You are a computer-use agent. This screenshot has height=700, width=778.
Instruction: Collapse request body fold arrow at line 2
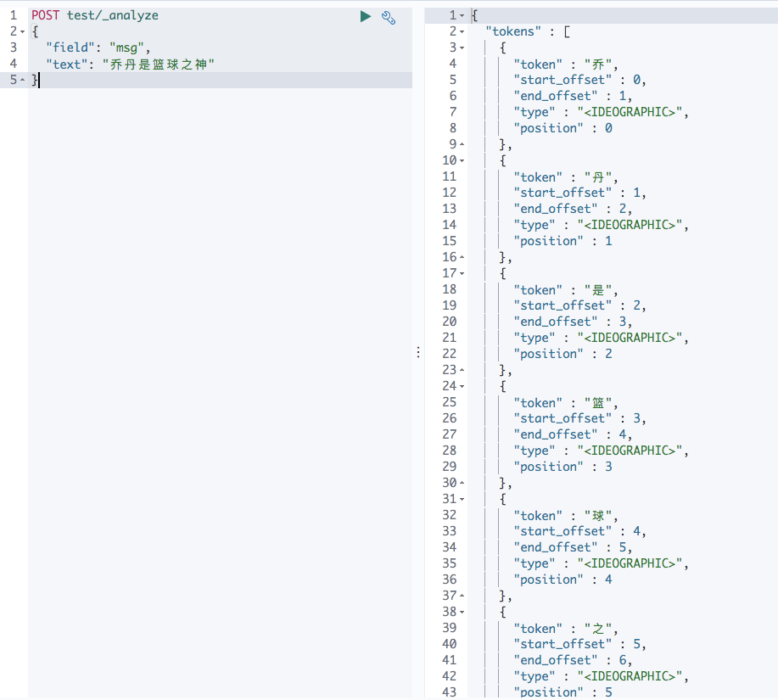(22, 31)
